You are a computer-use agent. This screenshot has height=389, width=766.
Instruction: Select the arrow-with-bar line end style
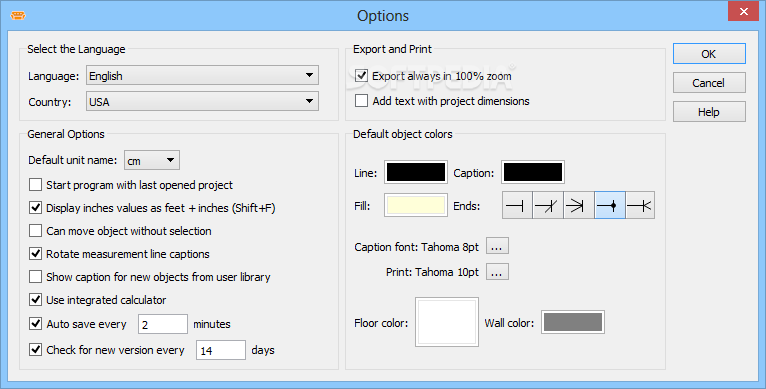578,206
